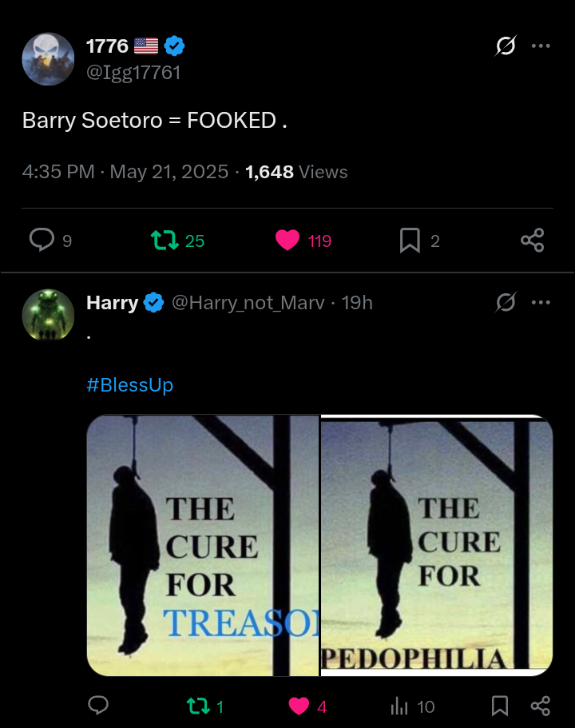Image resolution: width=575 pixels, height=728 pixels.
Task: Reply to Harry's comment
Action: pos(98,706)
